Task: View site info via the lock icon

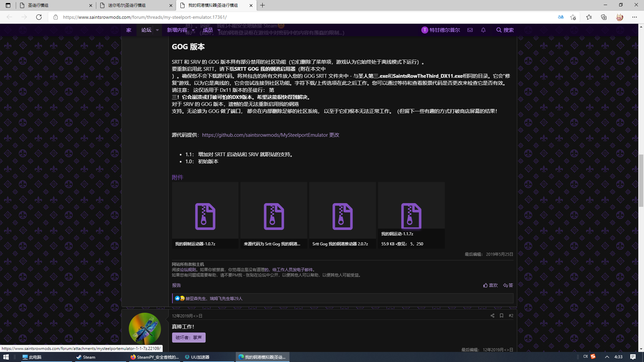Action: point(56,17)
